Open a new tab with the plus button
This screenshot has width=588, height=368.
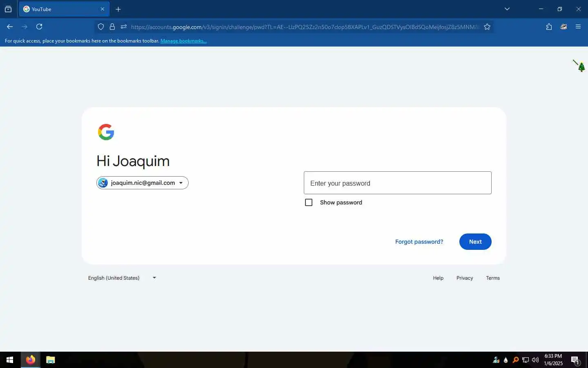click(118, 9)
